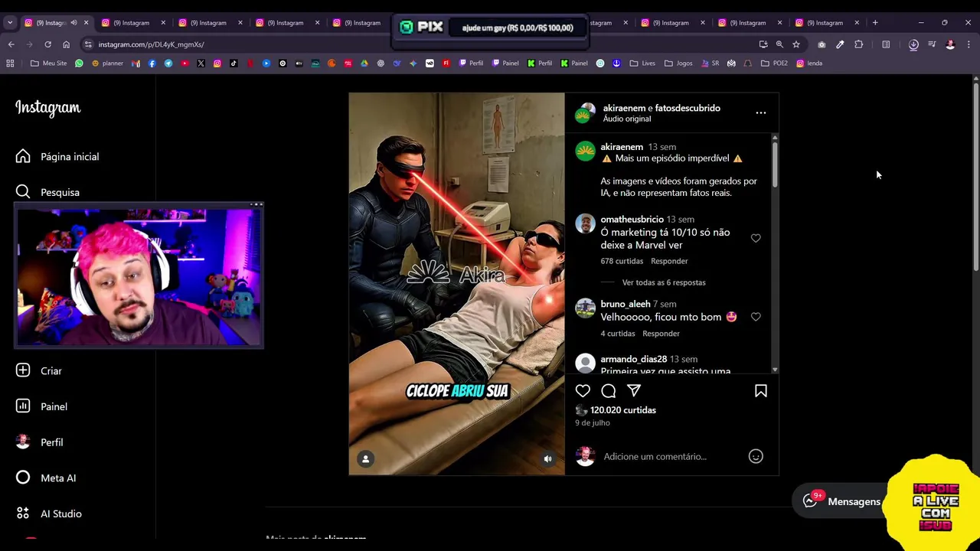Image resolution: width=980 pixels, height=551 pixels.
Task: Save post with bookmark icon
Action: point(761,391)
